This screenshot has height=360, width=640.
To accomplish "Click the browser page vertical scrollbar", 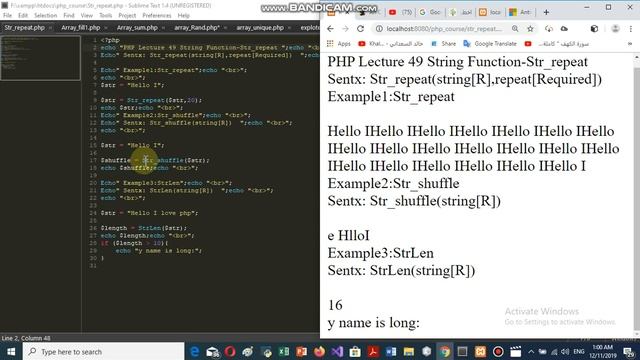I will (636, 195).
